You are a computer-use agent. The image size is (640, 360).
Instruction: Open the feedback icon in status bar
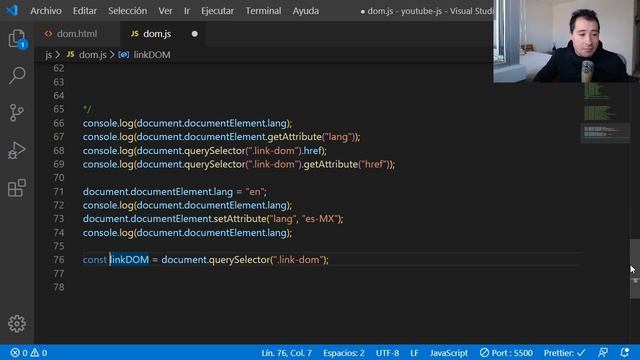(x=603, y=353)
